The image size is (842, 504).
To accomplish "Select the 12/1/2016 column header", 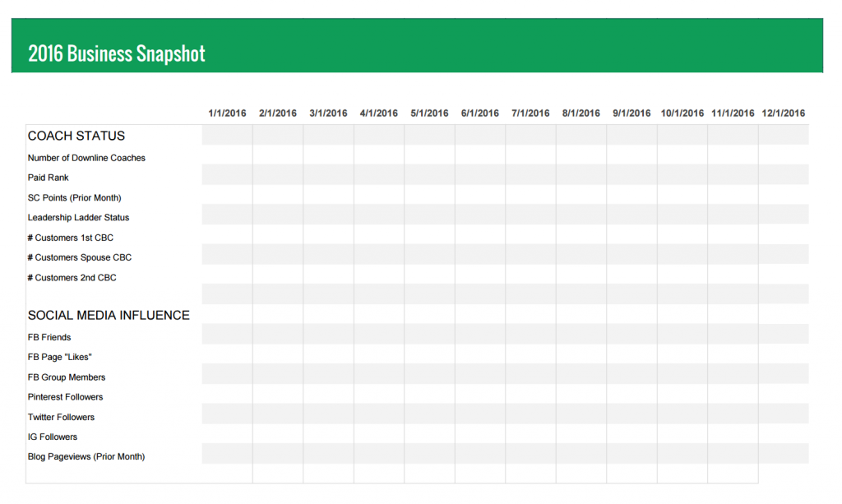I will coord(784,113).
